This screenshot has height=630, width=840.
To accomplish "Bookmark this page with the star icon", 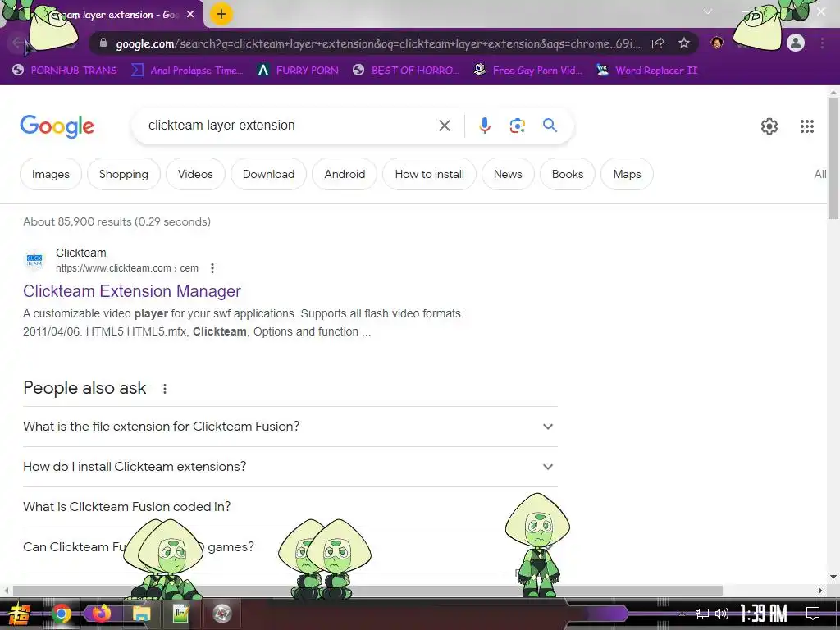I will (x=684, y=43).
